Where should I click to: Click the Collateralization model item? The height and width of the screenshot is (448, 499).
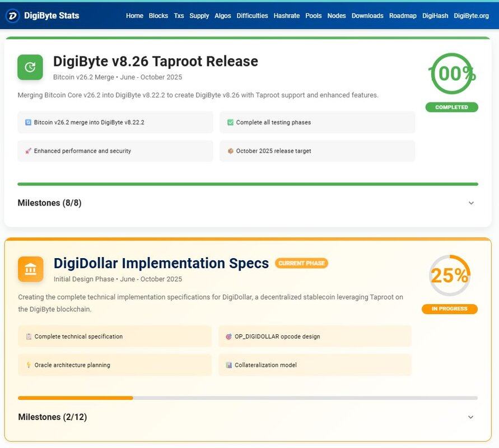315,365
